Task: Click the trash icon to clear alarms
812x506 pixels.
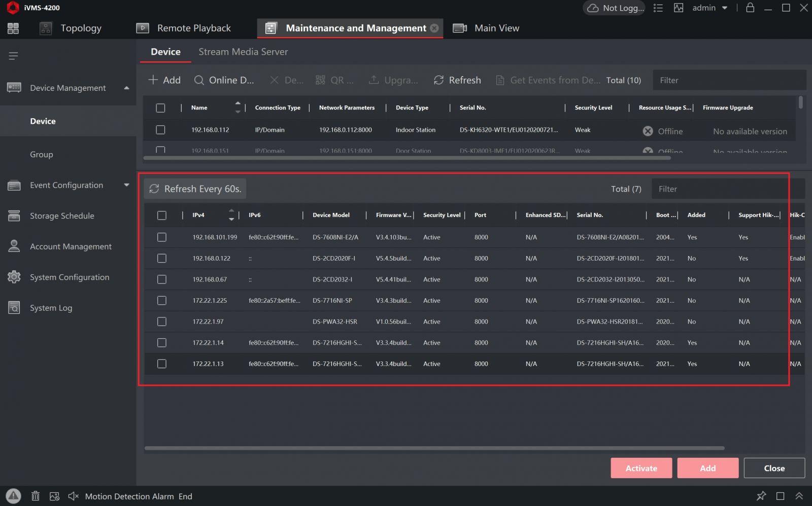Action: [x=36, y=496]
